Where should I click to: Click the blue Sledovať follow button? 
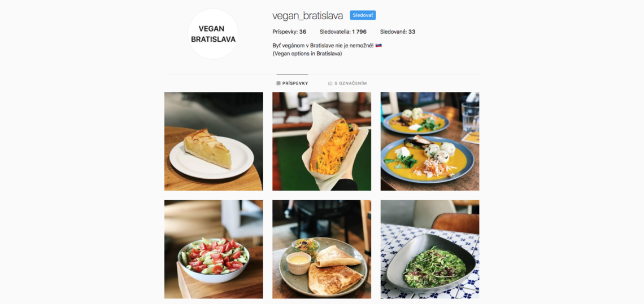coord(363,15)
